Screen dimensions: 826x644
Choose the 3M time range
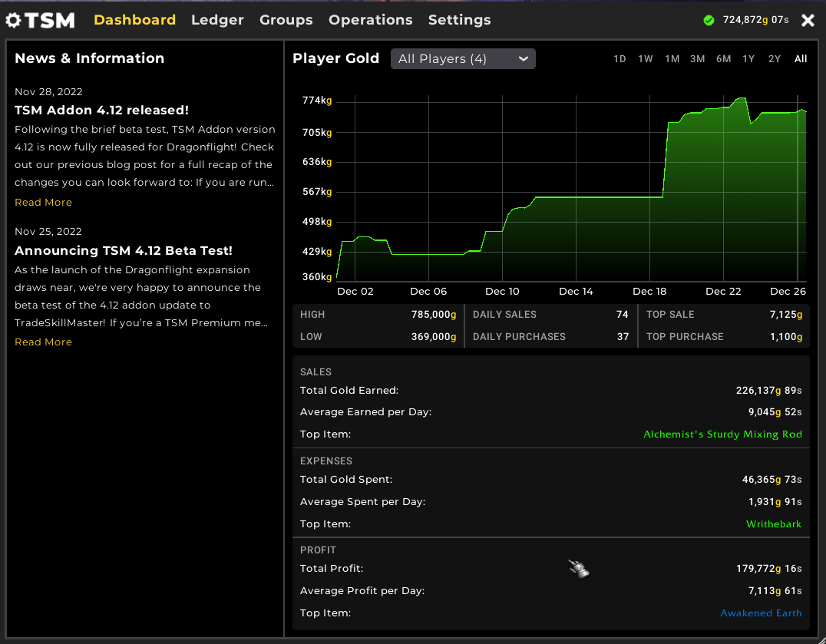[x=698, y=59]
